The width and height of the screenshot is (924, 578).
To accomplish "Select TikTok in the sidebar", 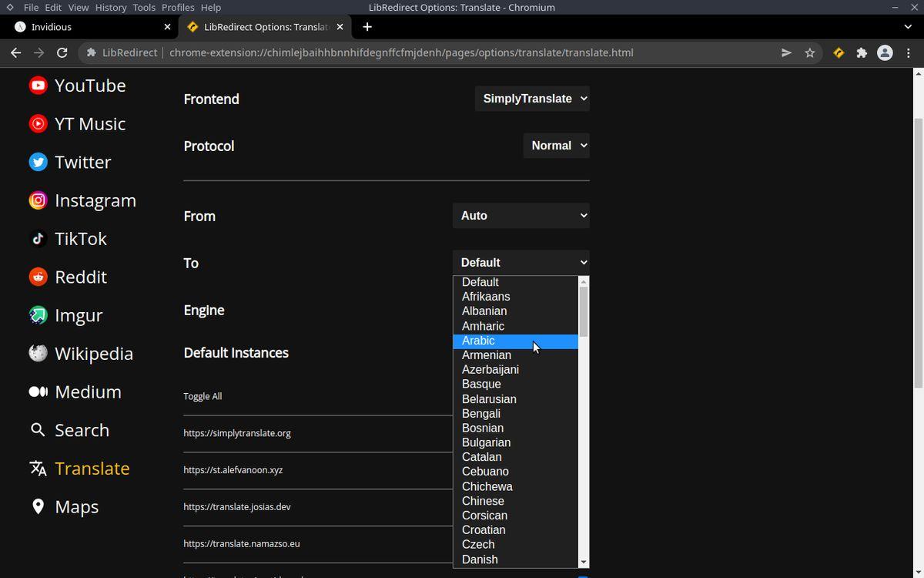I will click(x=68, y=239).
